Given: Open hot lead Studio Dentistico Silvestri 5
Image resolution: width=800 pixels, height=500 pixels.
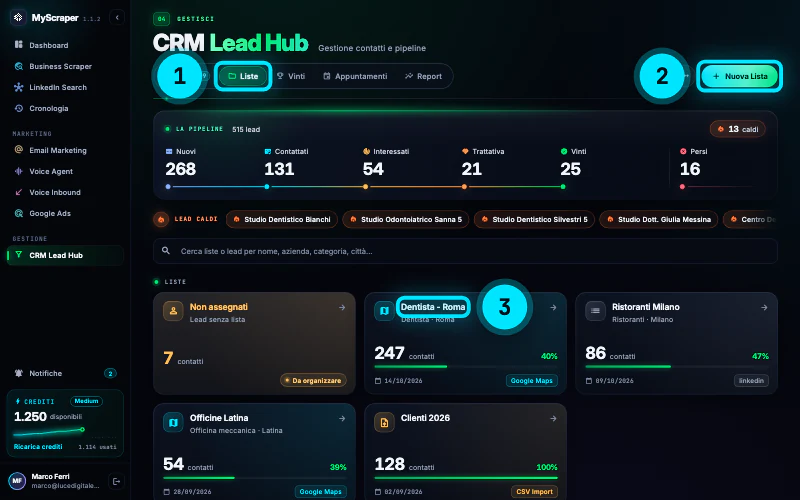Looking at the screenshot, I should 534,219.
